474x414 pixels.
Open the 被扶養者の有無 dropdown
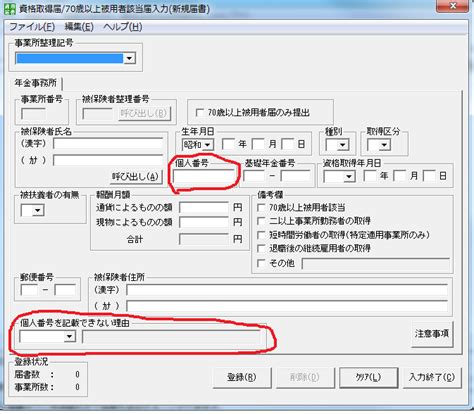pyautogui.click(x=37, y=210)
